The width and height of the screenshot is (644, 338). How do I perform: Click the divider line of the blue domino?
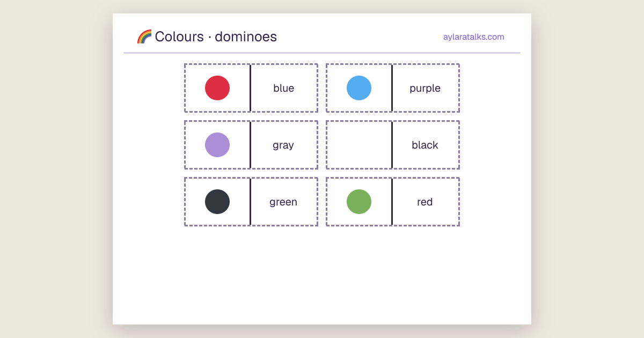point(250,88)
